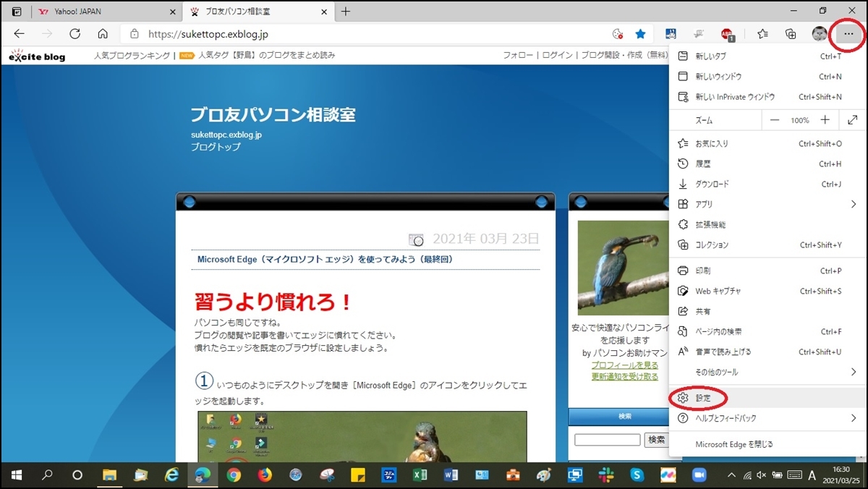
Task: Click the Adblock Plus ABP extension icon
Action: click(x=727, y=34)
